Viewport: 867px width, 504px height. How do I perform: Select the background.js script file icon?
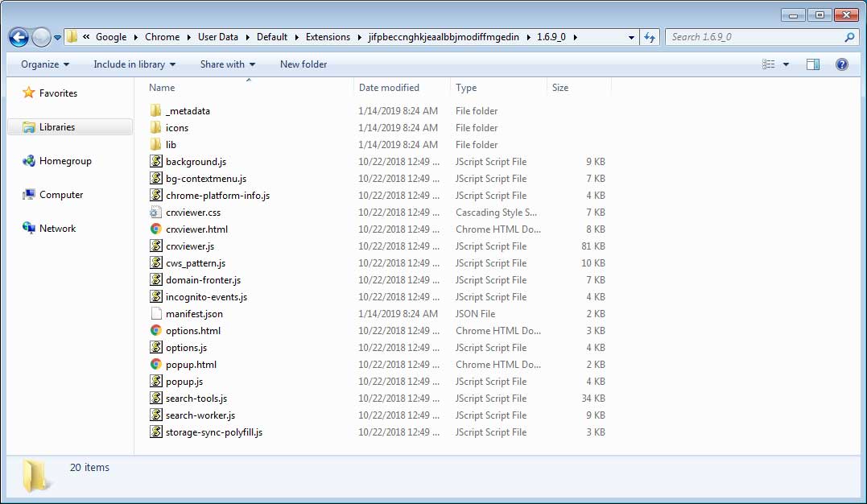(x=156, y=162)
